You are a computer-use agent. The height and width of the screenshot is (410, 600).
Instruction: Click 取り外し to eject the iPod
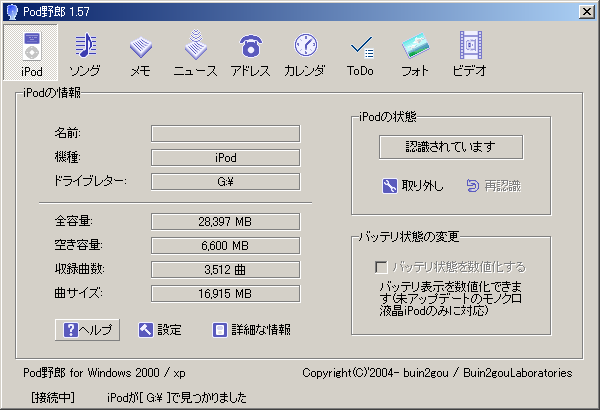412,185
